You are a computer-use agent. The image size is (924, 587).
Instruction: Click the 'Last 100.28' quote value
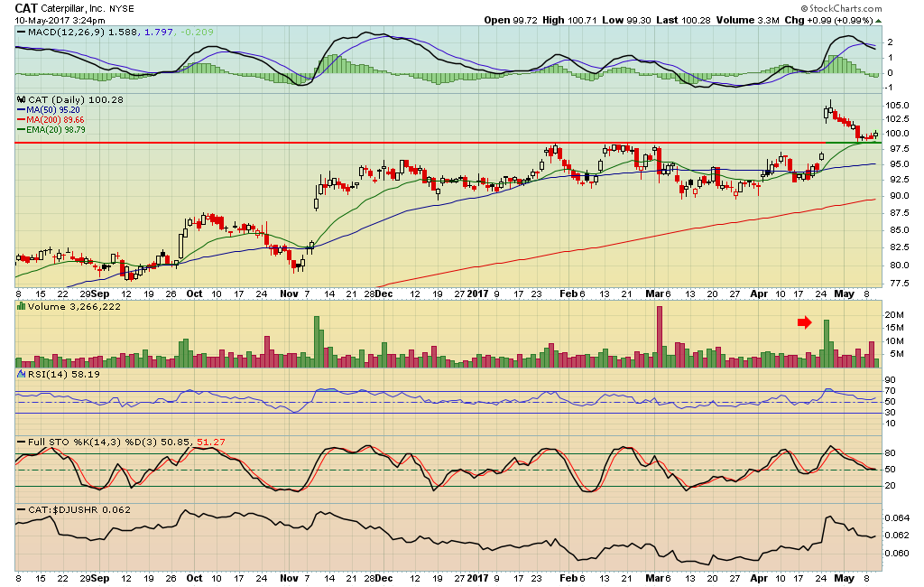pyautogui.click(x=684, y=20)
